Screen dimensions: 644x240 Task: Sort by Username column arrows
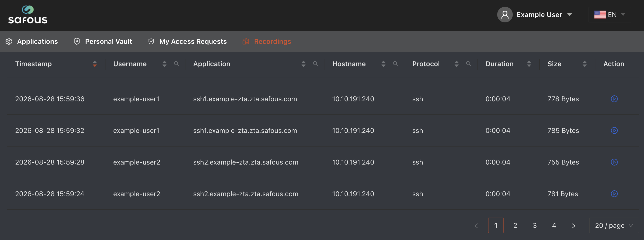click(x=164, y=64)
